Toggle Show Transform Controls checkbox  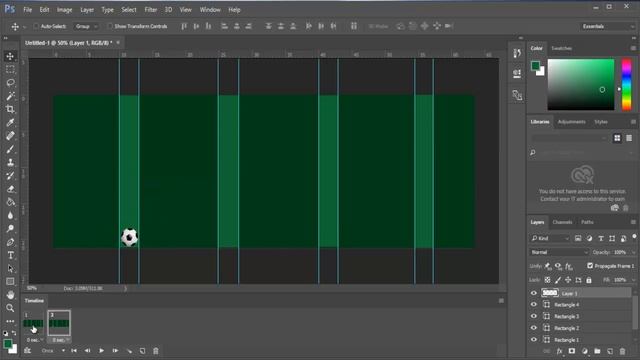click(109, 26)
